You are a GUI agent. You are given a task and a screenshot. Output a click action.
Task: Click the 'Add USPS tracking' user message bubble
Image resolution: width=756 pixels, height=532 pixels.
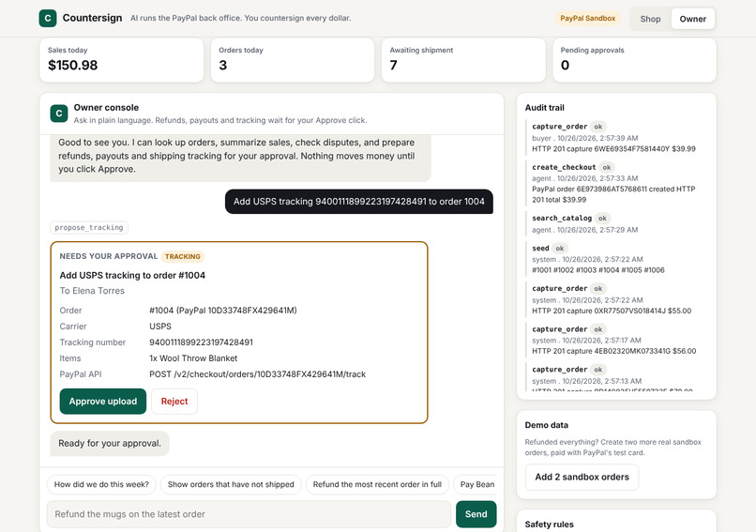[x=358, y=202]
